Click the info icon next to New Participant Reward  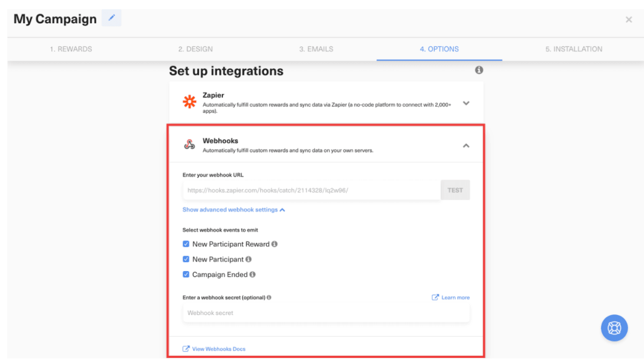coord(274,244)
